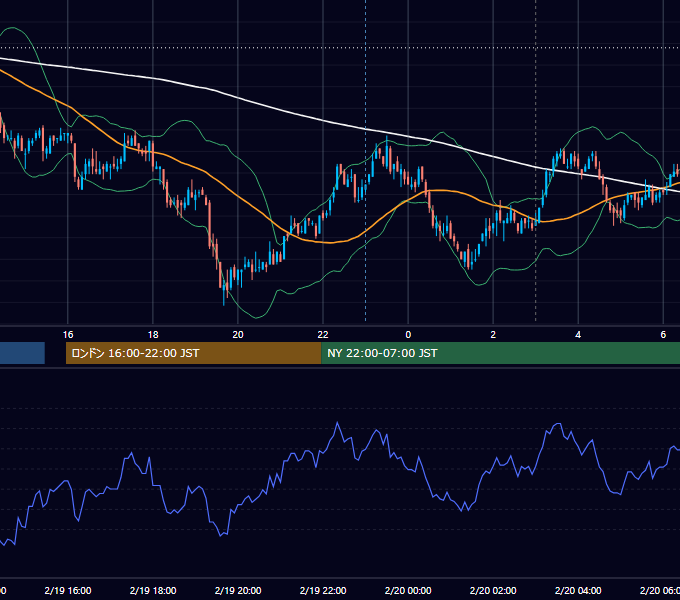Click the 20 hour label on the time axis
680x600 pixels.
(238, 335)
